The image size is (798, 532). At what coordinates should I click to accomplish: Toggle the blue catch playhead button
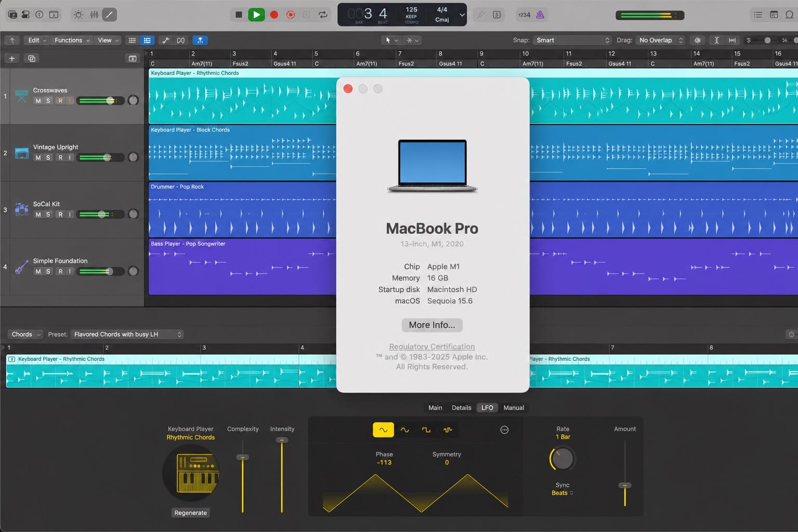(200, 40)
